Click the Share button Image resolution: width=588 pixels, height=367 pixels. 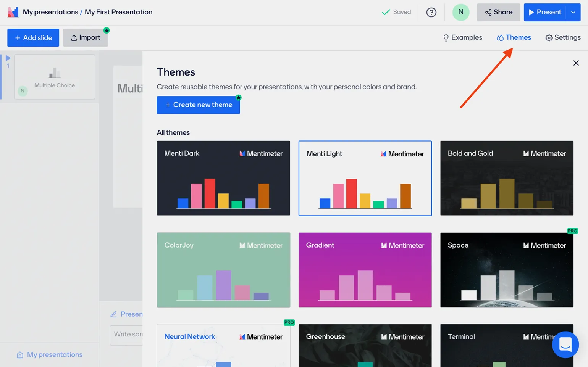tap(498, 12)
